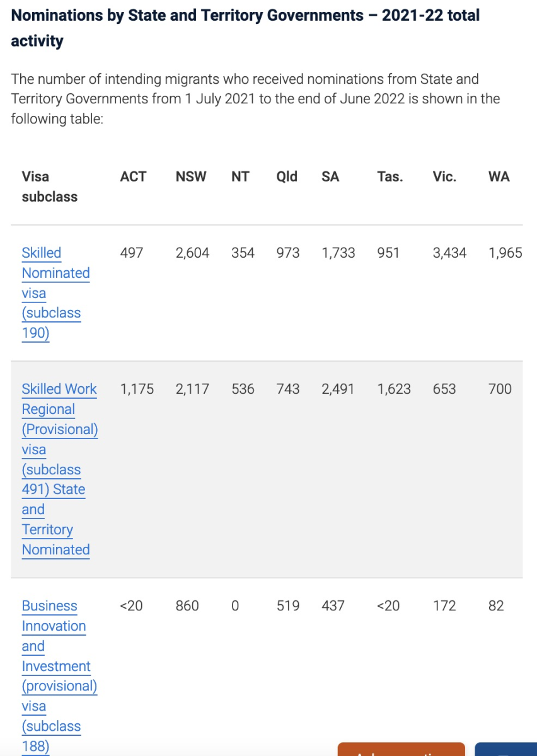Click the orange button at the page bottom
The height and width of the screenshot is (756, 537).
point(401,750)
